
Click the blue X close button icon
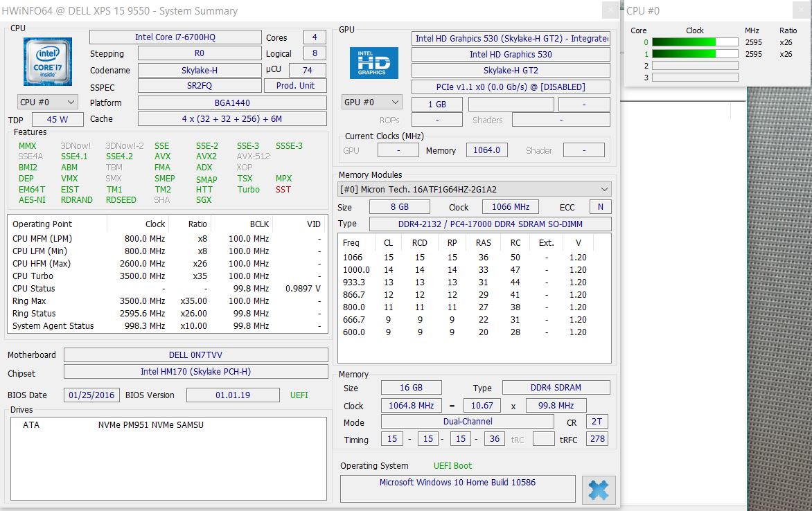[599, 490]
